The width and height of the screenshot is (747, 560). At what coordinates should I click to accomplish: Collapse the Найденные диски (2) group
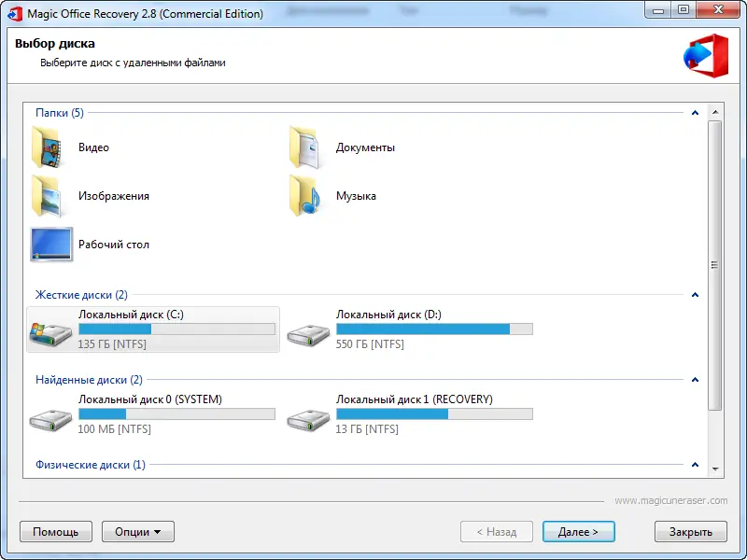[695, 380]
